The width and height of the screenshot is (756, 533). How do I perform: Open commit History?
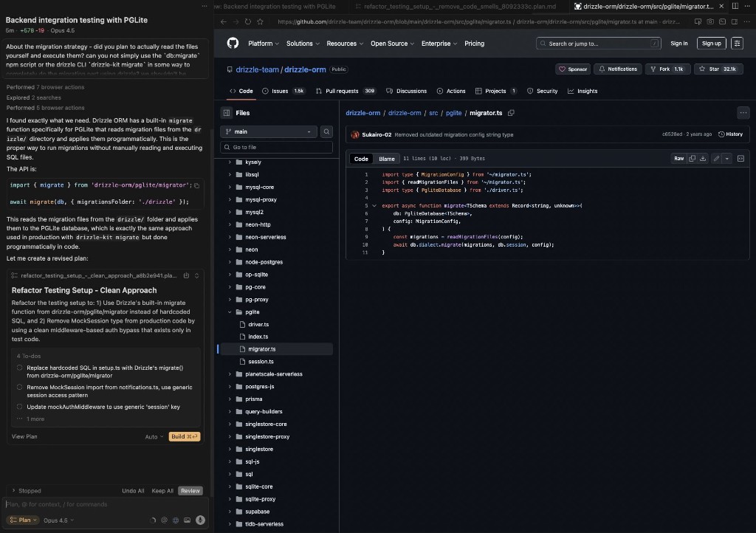(731, 134)
